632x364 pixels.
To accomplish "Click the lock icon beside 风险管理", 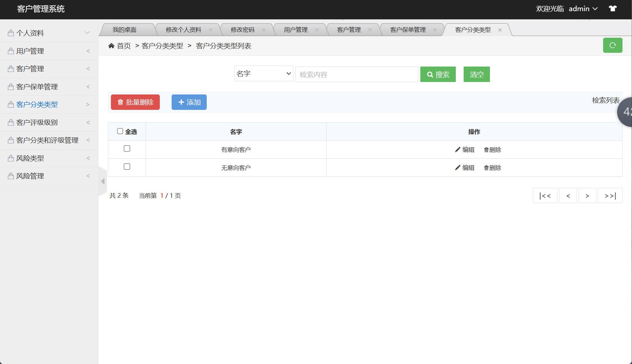I will click(x=10, y=176).
